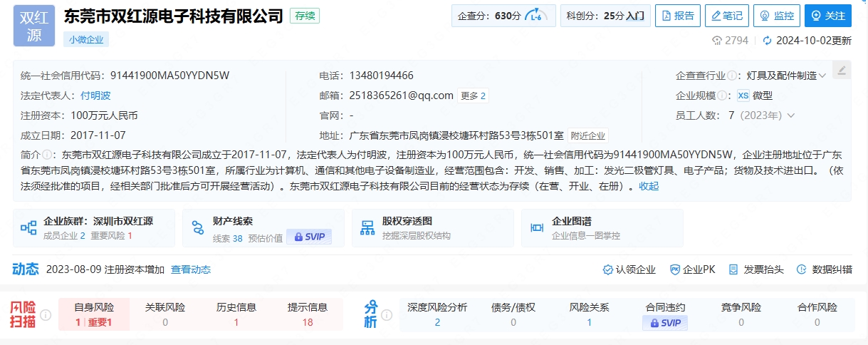Click the edit pencil icon beside industry
This screenshot has width=868, height=345.
pos(841,70)
